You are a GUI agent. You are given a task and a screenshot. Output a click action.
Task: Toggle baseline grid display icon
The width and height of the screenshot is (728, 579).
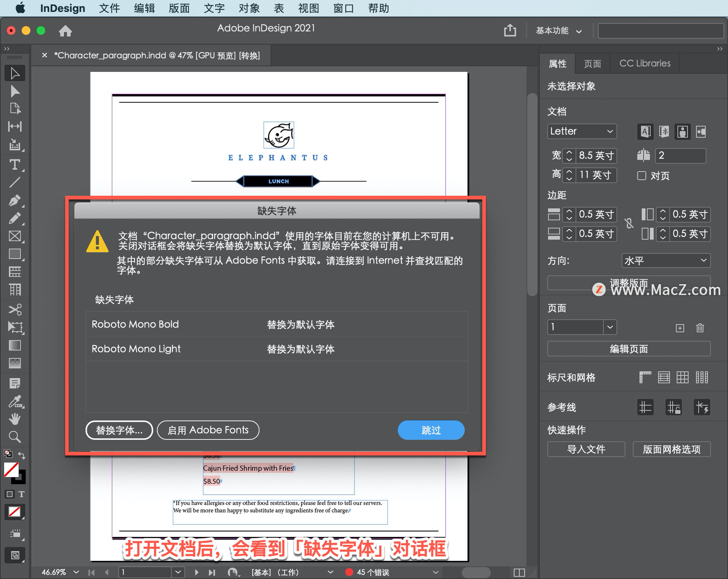pos(664,377)
